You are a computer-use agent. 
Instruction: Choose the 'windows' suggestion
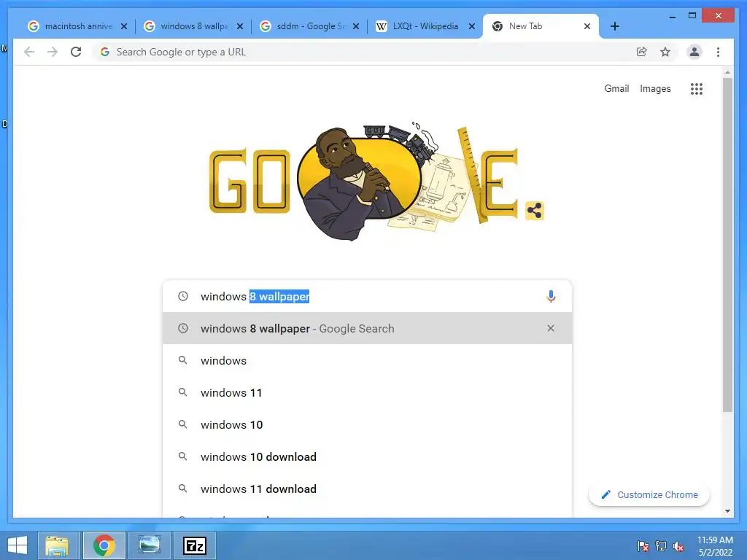367,360
